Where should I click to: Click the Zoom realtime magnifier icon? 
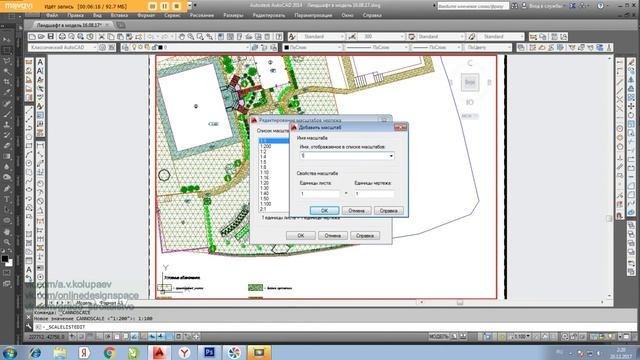coord(191,37)
